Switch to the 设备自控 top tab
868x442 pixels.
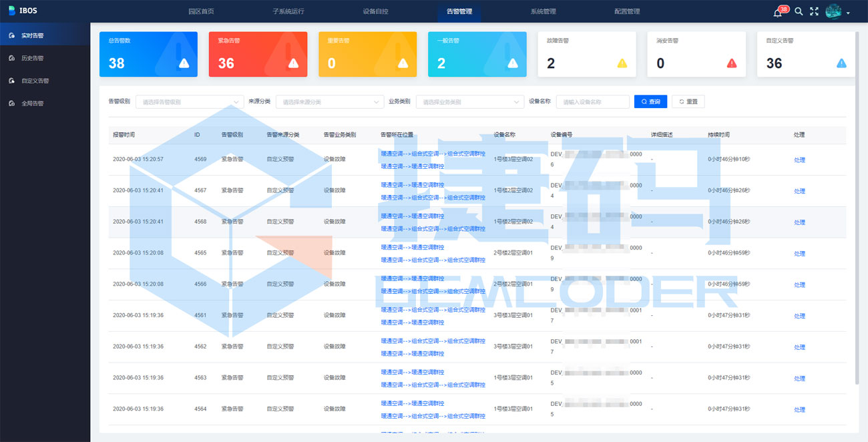pyautogui.click(x=375, y=11)
